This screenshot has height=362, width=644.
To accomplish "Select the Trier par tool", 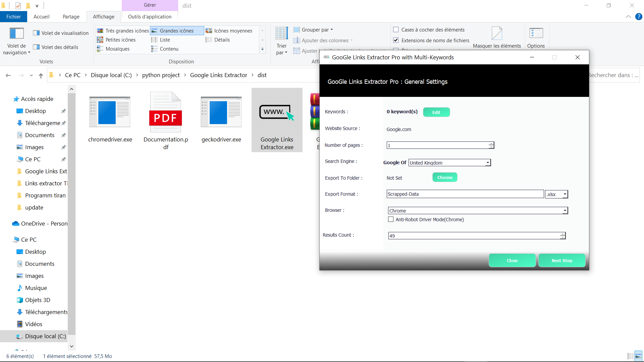I will 281,40.
